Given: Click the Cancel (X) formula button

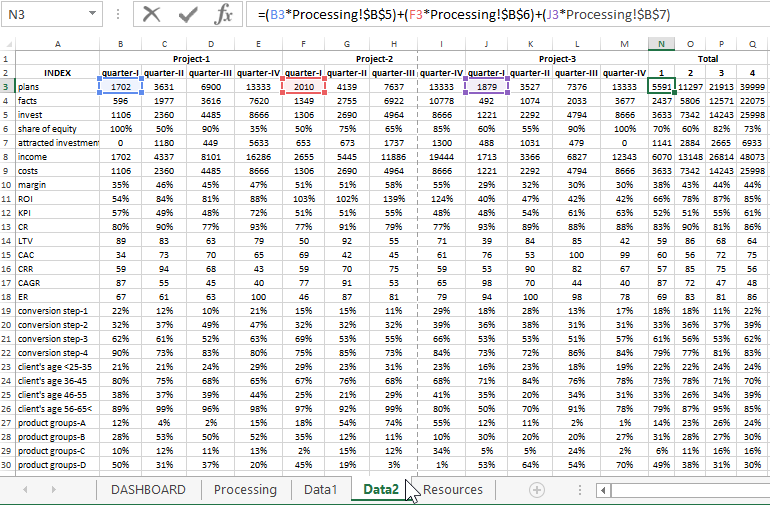Looking at the screenshot, I should (152, 15).
